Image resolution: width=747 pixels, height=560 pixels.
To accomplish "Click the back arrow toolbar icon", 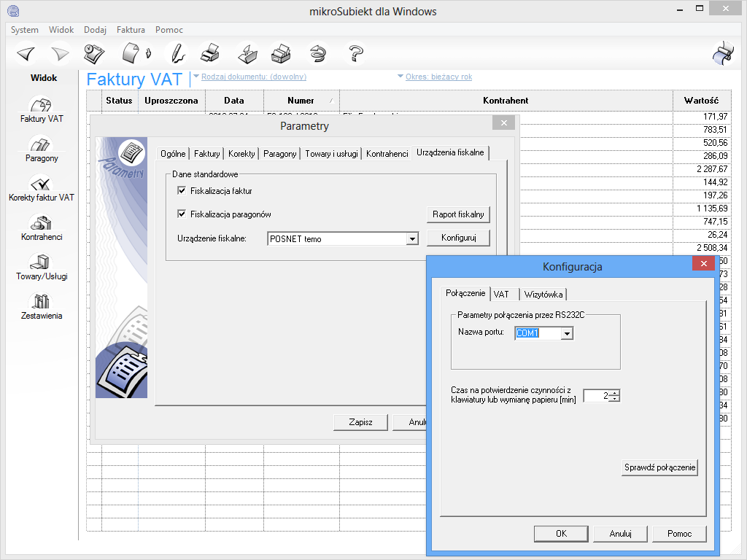I will tap(26, 53).
